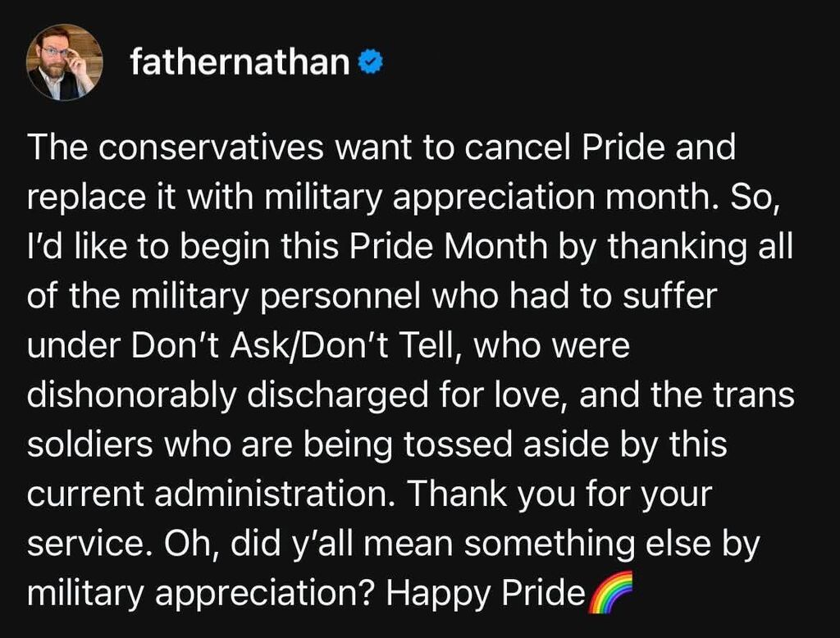
Task: Click the words "military appreciation?" on last line
Action: (x=202, y=594)
